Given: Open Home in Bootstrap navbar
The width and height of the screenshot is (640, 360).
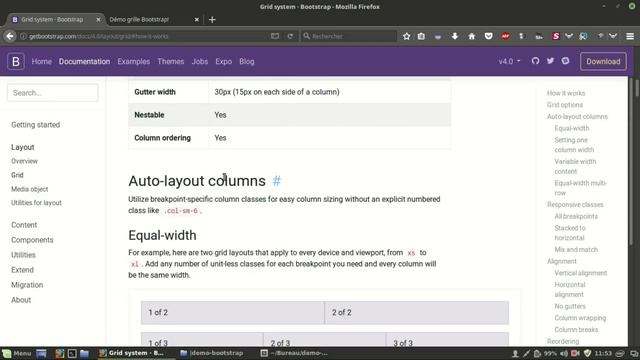Looking at the screenshot, I should click(x=42, y=61).
